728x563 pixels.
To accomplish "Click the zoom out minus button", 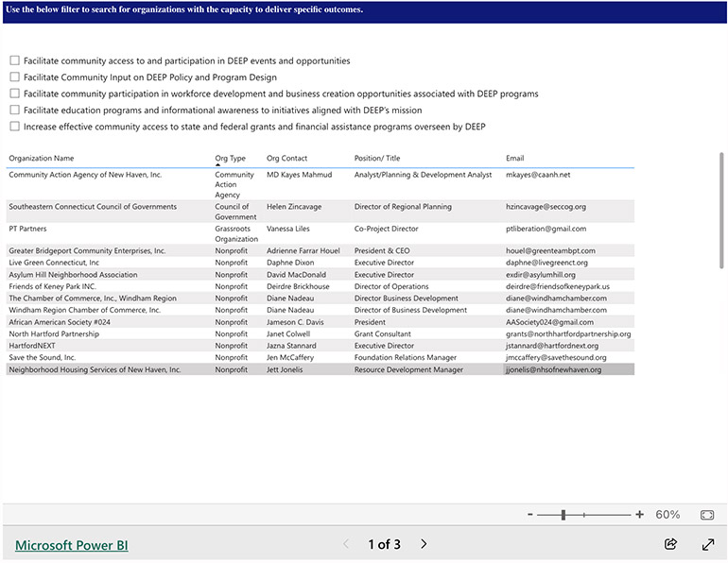I will click(x=529, y=515).
